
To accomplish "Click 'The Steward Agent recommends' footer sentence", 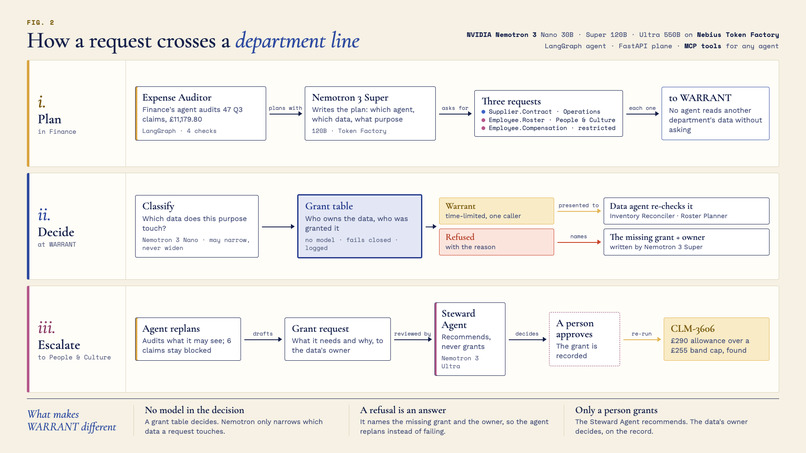I will (631, 422).
